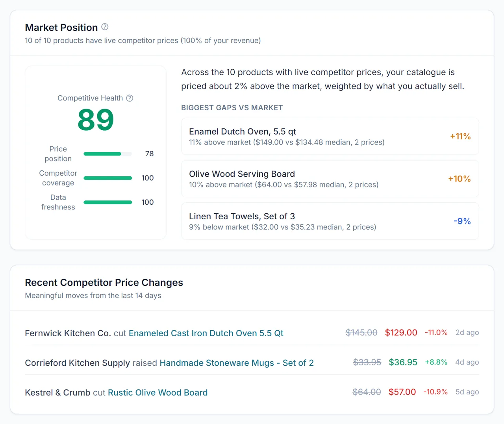Click the 2d ago timestamp
The image size is (504, 424).
pos(467,333)
